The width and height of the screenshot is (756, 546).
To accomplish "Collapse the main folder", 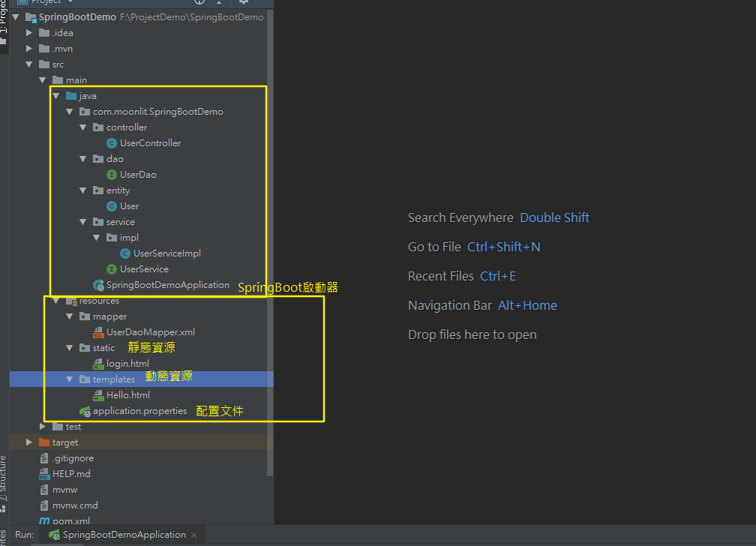I will (x=43, y=80).
